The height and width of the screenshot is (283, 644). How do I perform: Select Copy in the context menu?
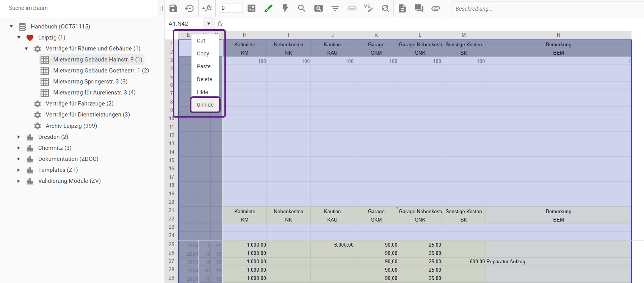[x=203, y=53]
